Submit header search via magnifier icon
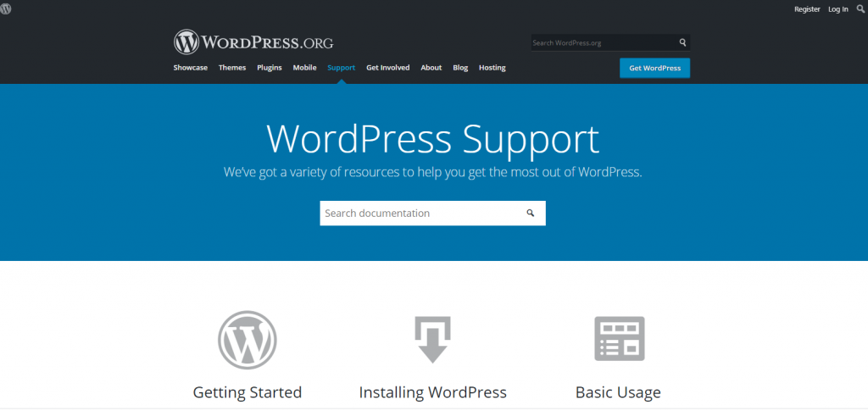Screen dimensions: 868x411 682,42
